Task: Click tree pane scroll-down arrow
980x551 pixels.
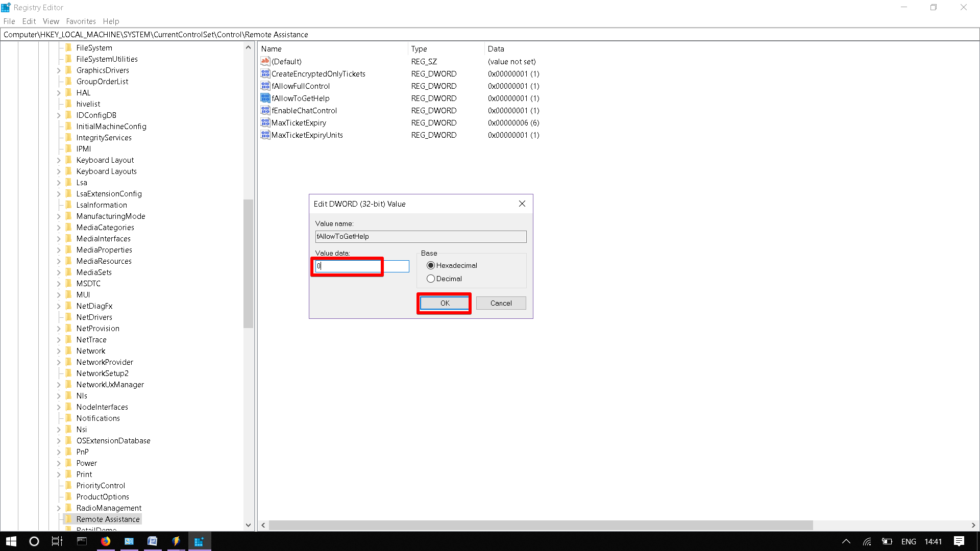Action: 249,525
